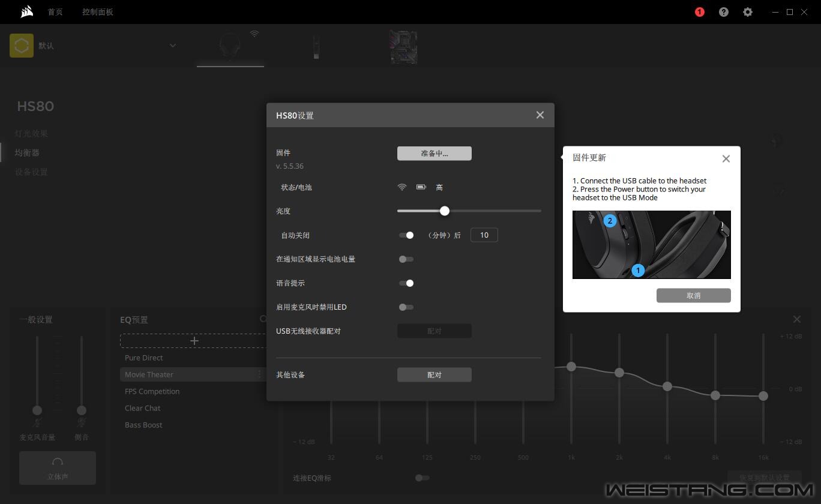Open the red notification alert icon
The image size is (821, 504).
[700, 12]
